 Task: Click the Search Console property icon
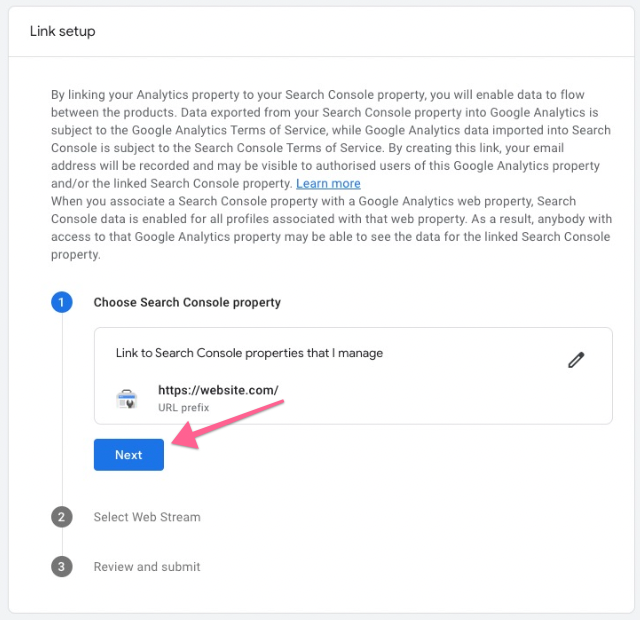coord(126,398)
